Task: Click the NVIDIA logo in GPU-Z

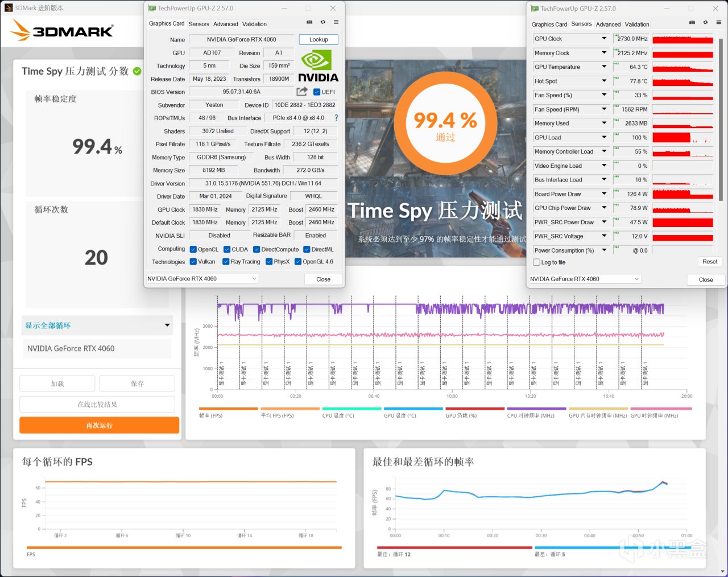Action: coord(318,66)
